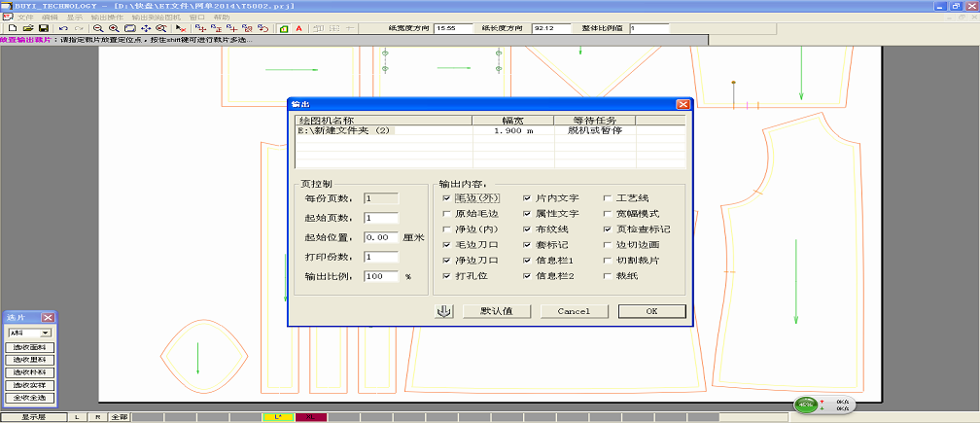Toggle the 信息栏2 checkbox
Viewport: 980px width, 423px height.
(527, 276)
